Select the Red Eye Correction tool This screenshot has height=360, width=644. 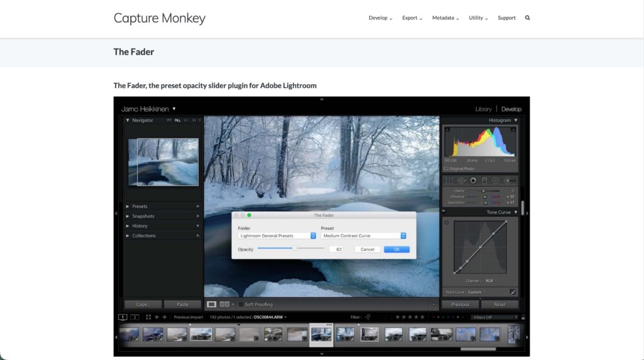point(473,180)
